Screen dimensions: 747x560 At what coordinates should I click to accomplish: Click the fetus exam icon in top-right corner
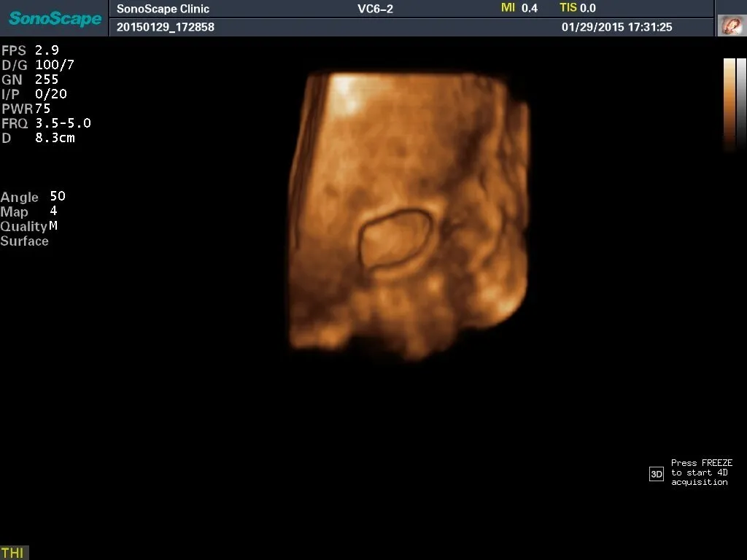coord(729,26)
